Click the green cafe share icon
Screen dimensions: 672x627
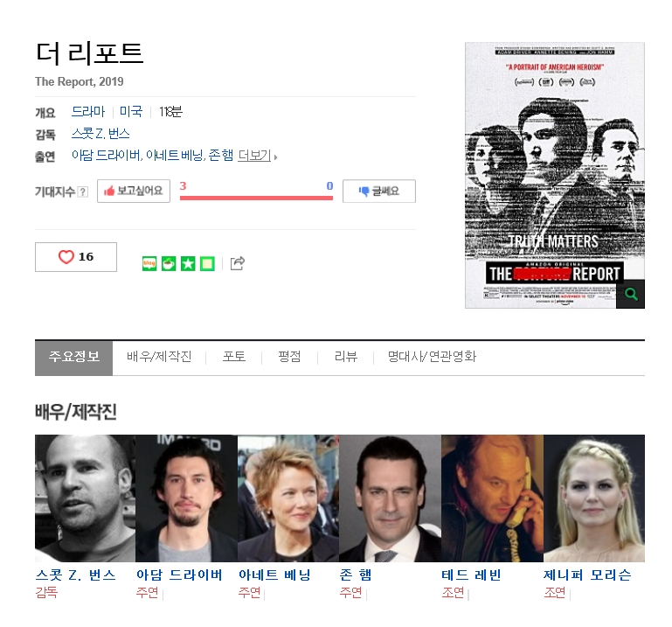tap(169, 263)
